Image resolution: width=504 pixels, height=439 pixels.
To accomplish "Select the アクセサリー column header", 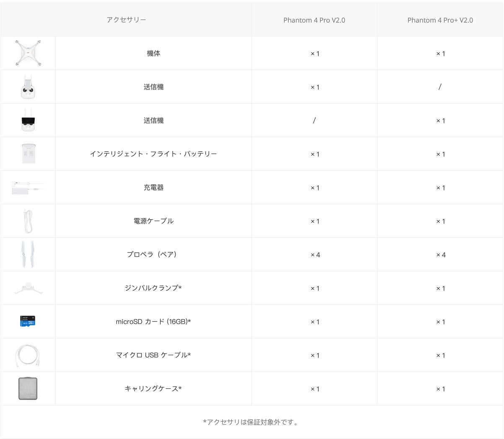I will [126, 20].
